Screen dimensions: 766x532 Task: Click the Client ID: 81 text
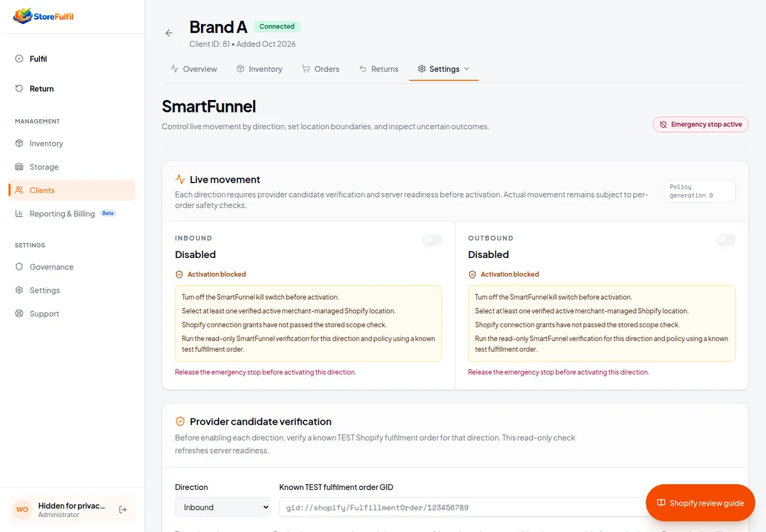pyautogui.click(x=209, y=44)
